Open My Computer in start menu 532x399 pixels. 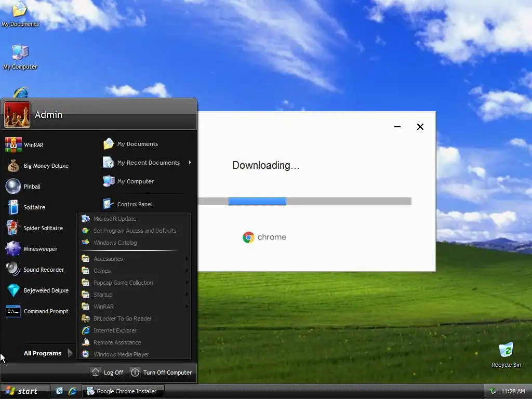(129, 181)
